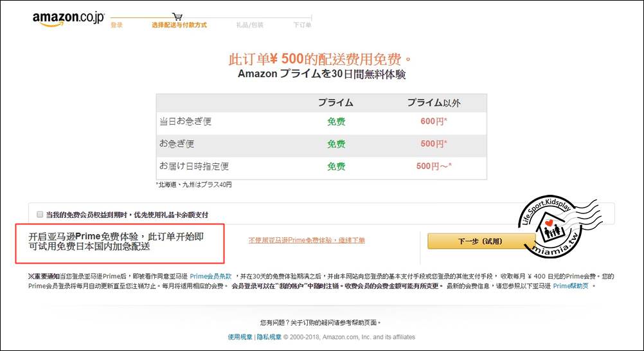This screenshot has width=644, height=351.
Task: Click the shopping cart progress icon
Action: [x=177, y=16]
